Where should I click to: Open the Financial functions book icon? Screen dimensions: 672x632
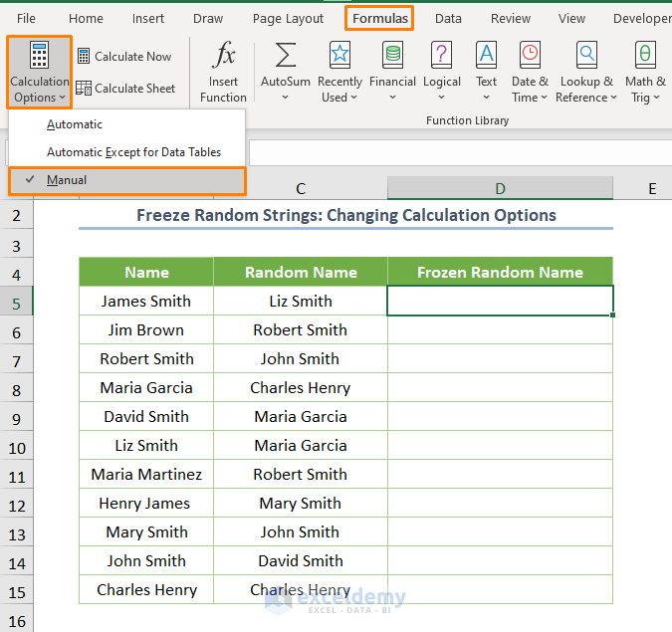392,55
